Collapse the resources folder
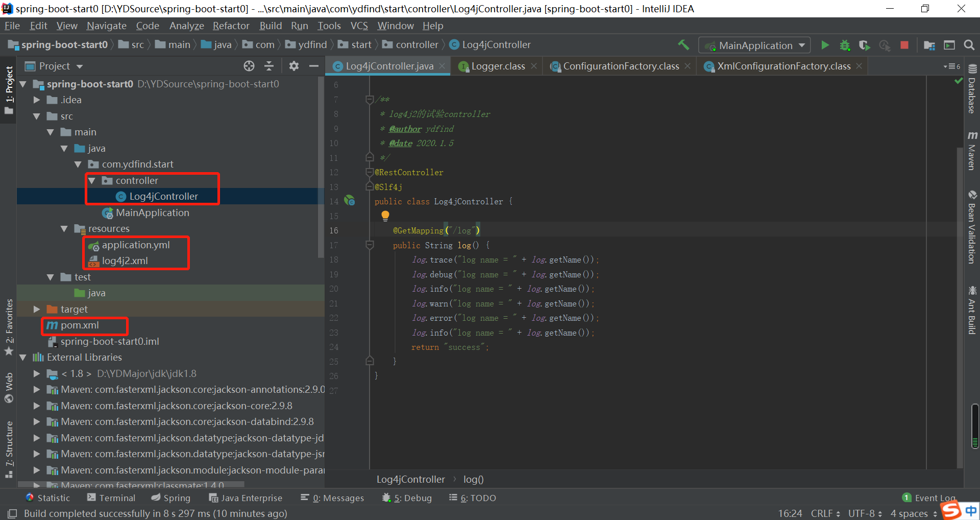 pyautogui.click(x=64, y=229)
